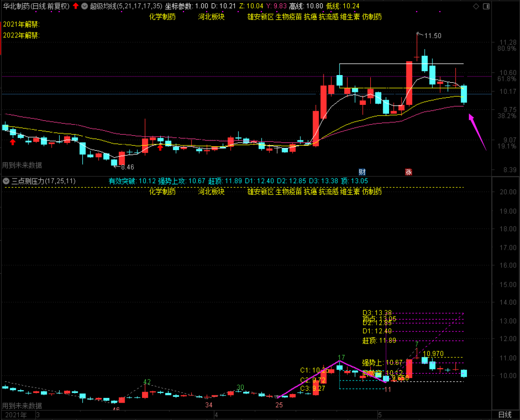This screenshot has width=520, height=420.
Task: Click 化学制药 tag in the upper chart
Action: coord(162,16)
